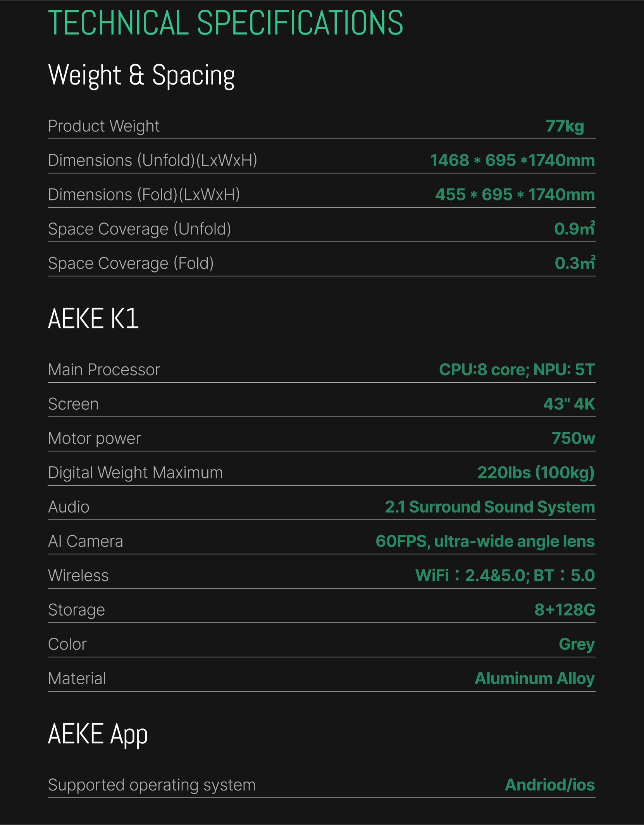644x825 pixels.
Task: Select the Weight & Spacing section title
Action: pyautogui.click(x=141, y=76)
